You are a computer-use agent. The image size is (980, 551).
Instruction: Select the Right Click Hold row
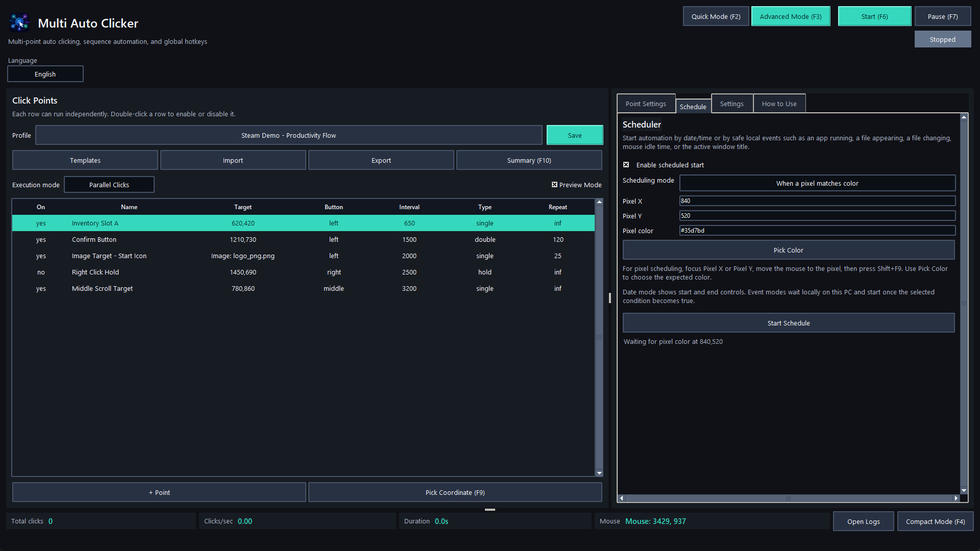click(303, 272)
